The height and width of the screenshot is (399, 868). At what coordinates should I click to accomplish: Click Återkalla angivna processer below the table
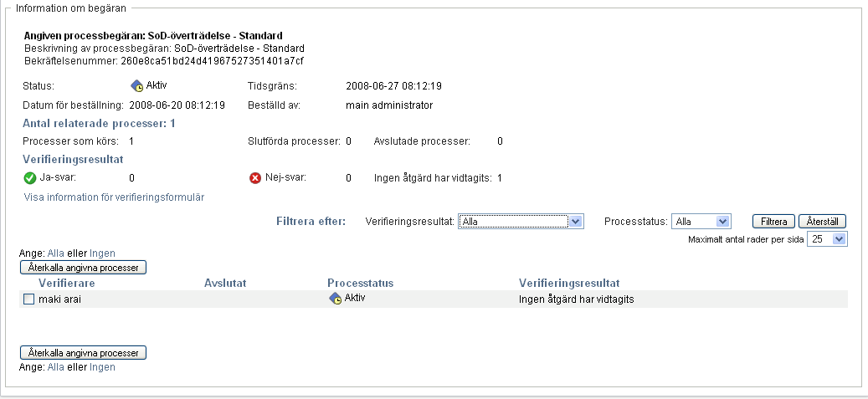[x=84, y=353]
